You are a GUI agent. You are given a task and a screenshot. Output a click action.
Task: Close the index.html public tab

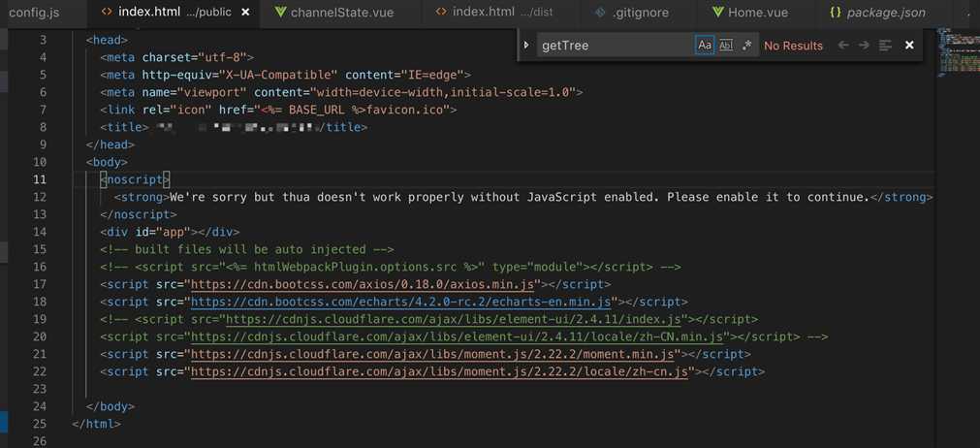click(x=245, y=12)
